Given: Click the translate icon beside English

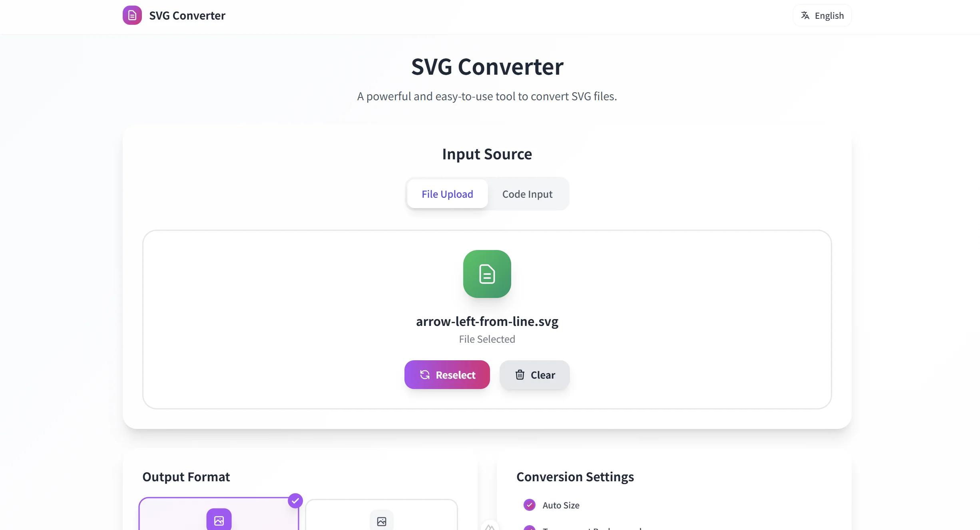Looking at the screenshot, I should (x=806, y=15).
